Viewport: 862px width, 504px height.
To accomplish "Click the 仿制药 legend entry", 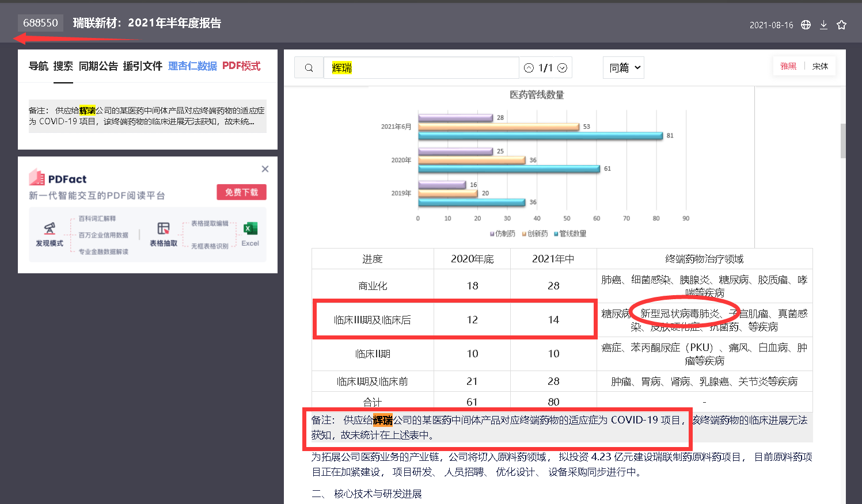I will click(x=502, y=234).
